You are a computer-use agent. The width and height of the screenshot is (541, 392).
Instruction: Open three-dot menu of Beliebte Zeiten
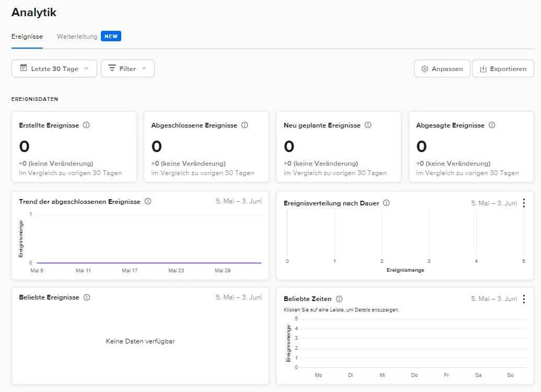tap(524, 299)
